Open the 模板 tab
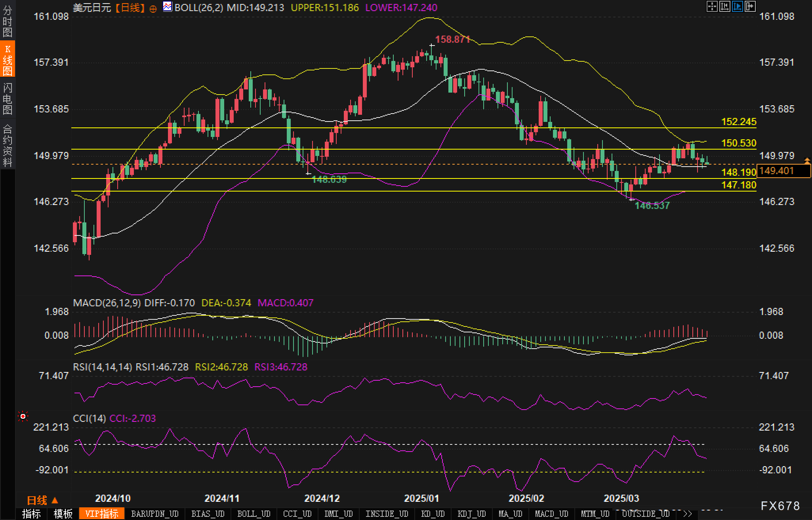Viewport: 812px width, 520px height. click(x=63, y=514)
